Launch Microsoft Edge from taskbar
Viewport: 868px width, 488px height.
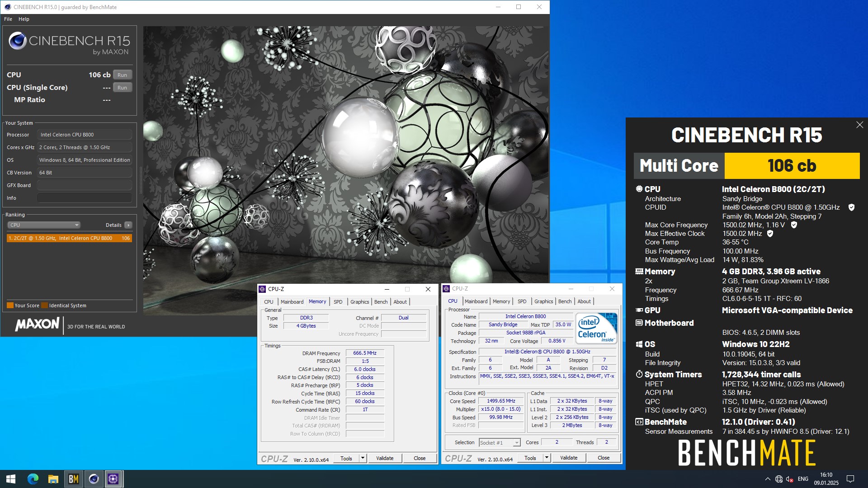pyautogui.click(x=33, y=479)
